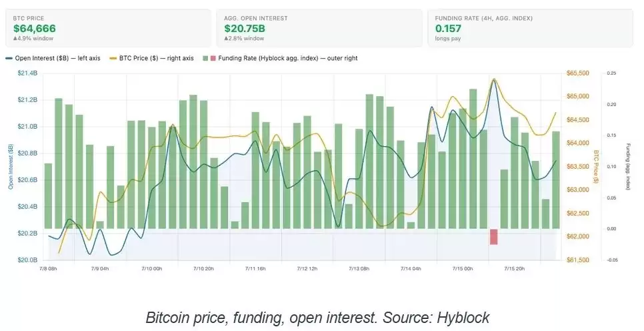Click the 7/10 00h time axis label
Viewport: 644px width, 331px height.
pos(152,268)
